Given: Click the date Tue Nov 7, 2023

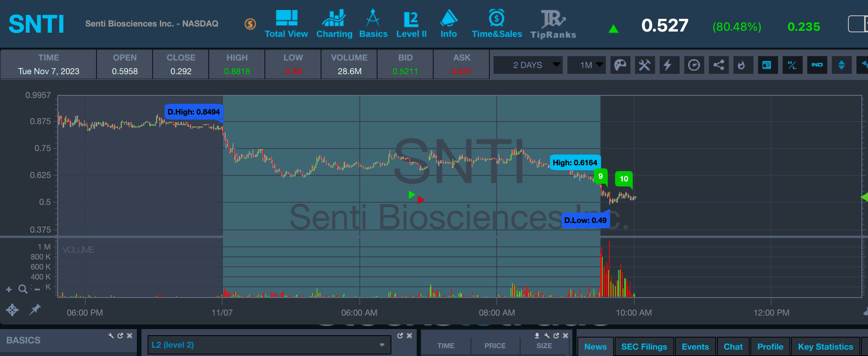Looking at the screenshot, I should 49,72.
